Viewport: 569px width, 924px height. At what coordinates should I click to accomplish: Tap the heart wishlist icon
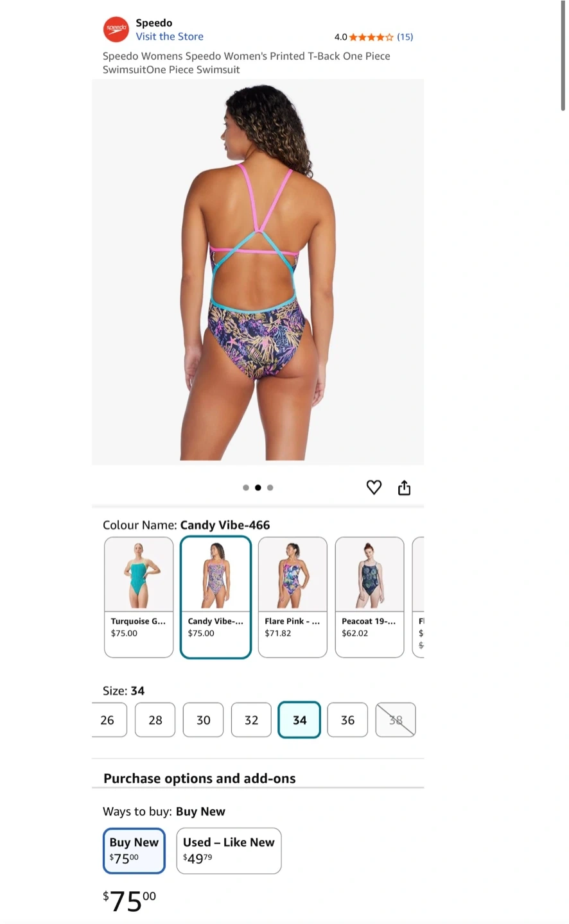[374, 488]
